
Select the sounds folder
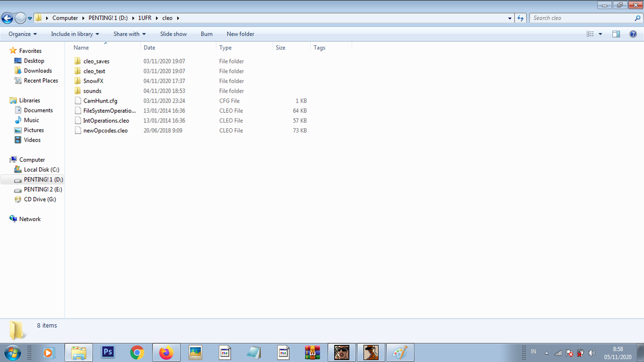coord(92,91)
